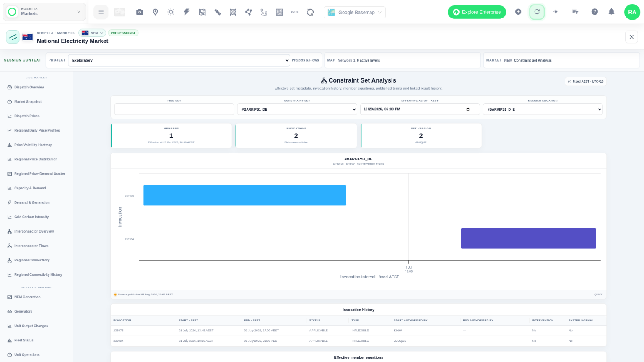Viewport: 644px width, 362px height.
Task: Click Regional Price–Demand Scatter icon
Action: pyautogui.click(x=9, y=174)
